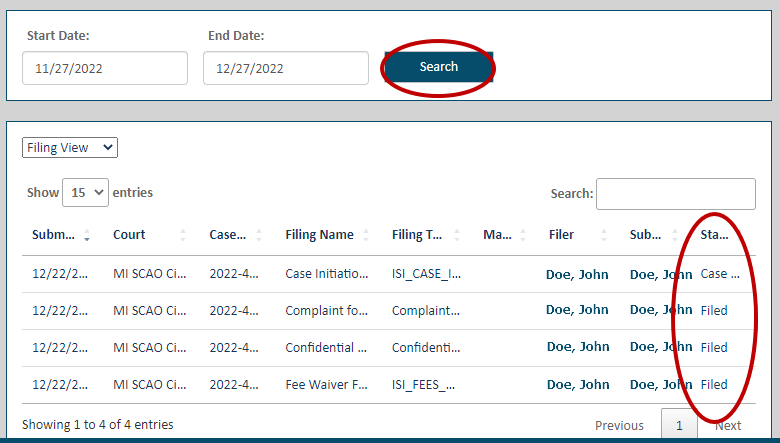
Task: Open the Show entries count dropdown
Action: (x=85, y=193)
